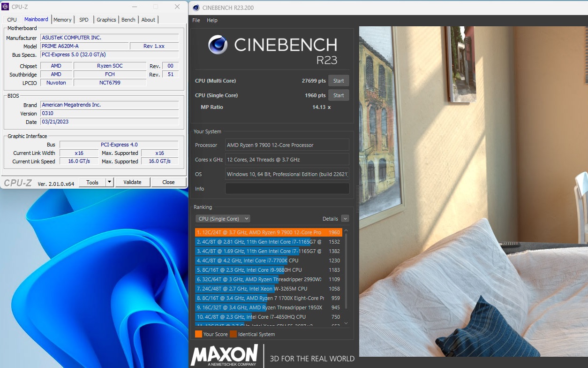Screen dimensions: 588x368
Task: Select the Threadripper 2990WX ranking row
Action: 269,279
